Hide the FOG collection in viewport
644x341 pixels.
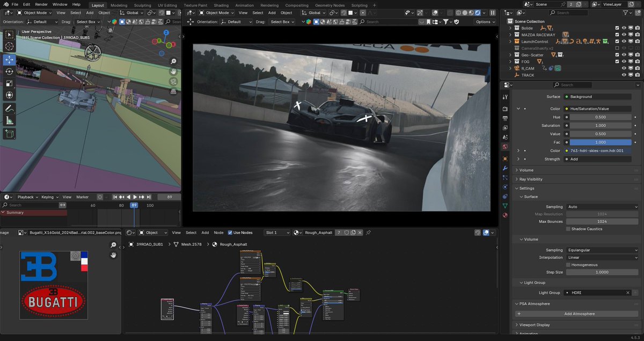[624, 62]
